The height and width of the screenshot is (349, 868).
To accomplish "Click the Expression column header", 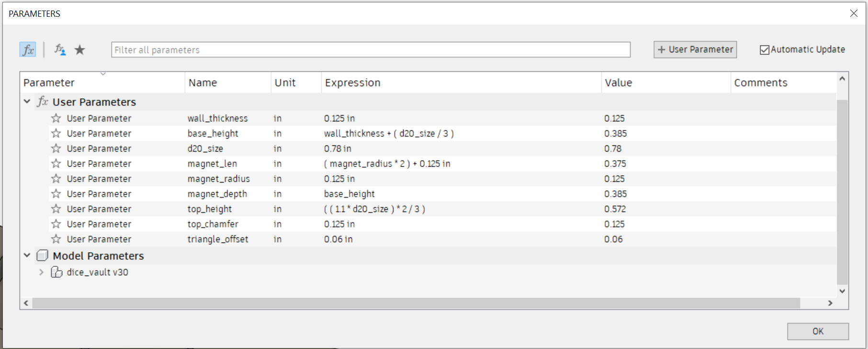I will tap(353, 82).
